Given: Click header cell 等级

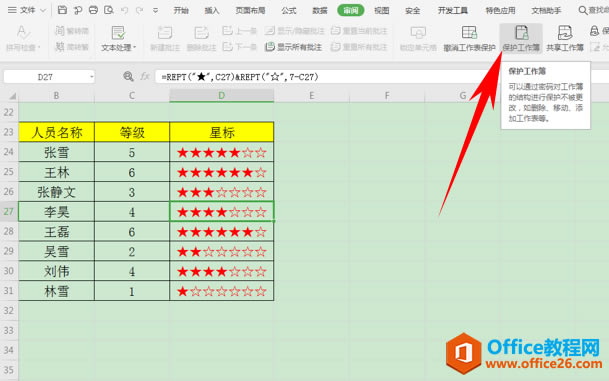Looking at the screenshot, I should pyautogui.click(x=132, y=132).
